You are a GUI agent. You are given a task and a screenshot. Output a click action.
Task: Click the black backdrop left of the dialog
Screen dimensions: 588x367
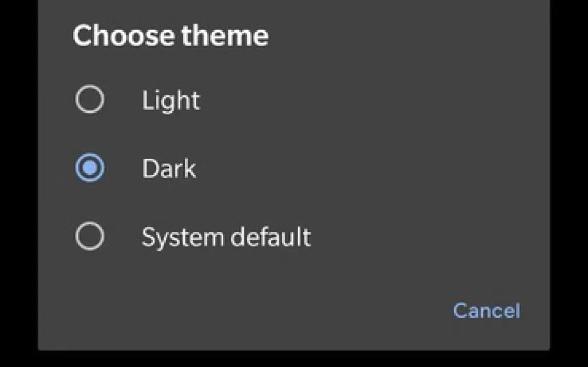(18, 179)
